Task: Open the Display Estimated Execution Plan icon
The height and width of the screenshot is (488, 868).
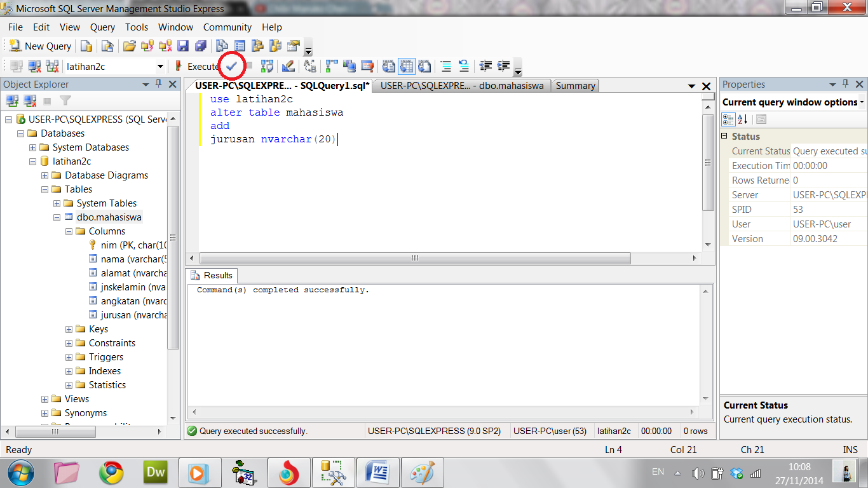Action: 268,66
